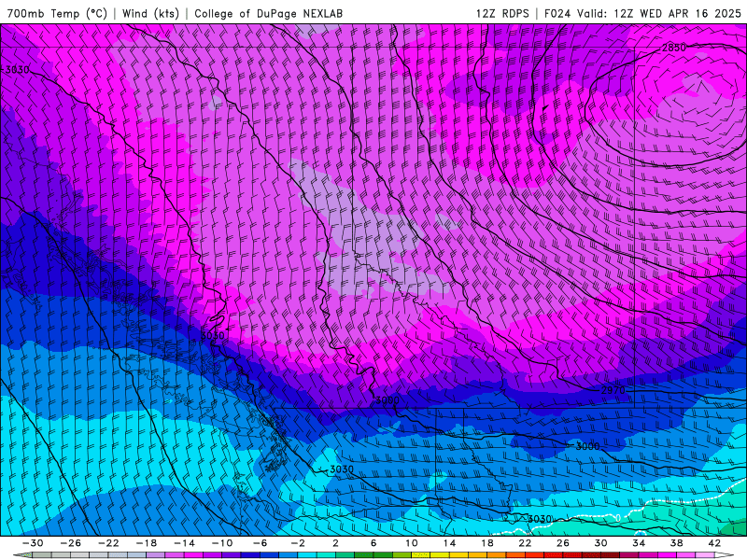
Task: Click the 2970 height contour label
Action: pos(613,390)
